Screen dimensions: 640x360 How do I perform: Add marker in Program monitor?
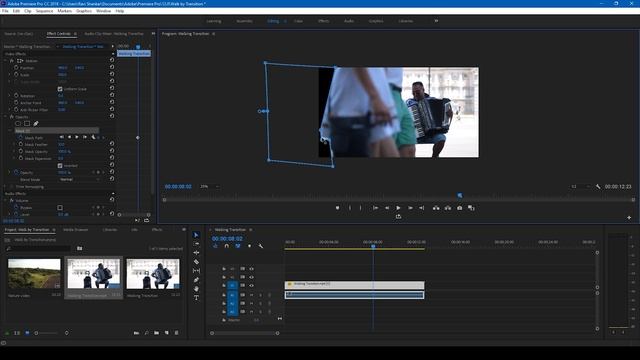click(338, 208)
